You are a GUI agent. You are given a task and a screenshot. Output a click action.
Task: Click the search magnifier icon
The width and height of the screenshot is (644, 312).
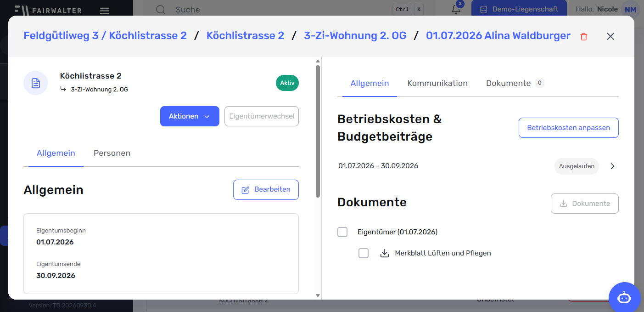point(160,10)
